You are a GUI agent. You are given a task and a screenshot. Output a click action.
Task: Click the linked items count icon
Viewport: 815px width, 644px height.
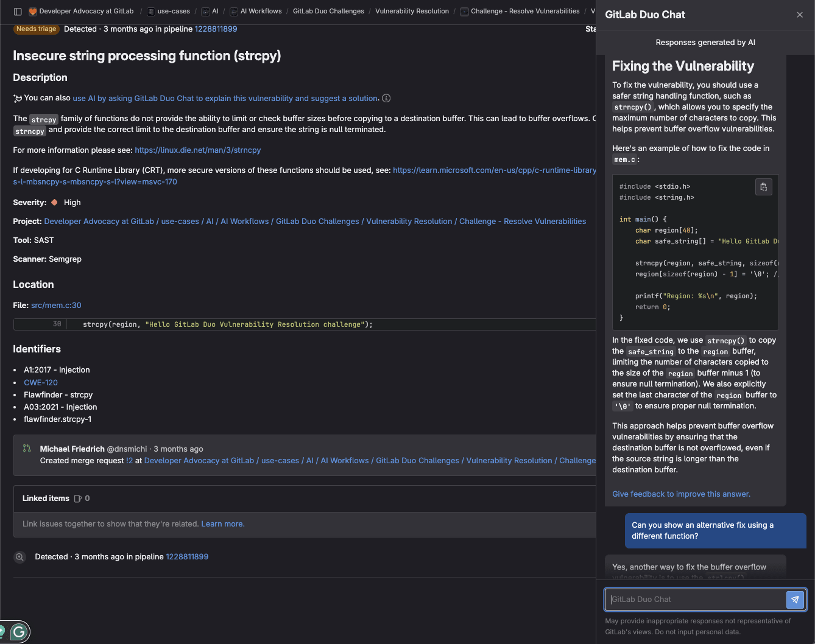[x=78, y=499]
